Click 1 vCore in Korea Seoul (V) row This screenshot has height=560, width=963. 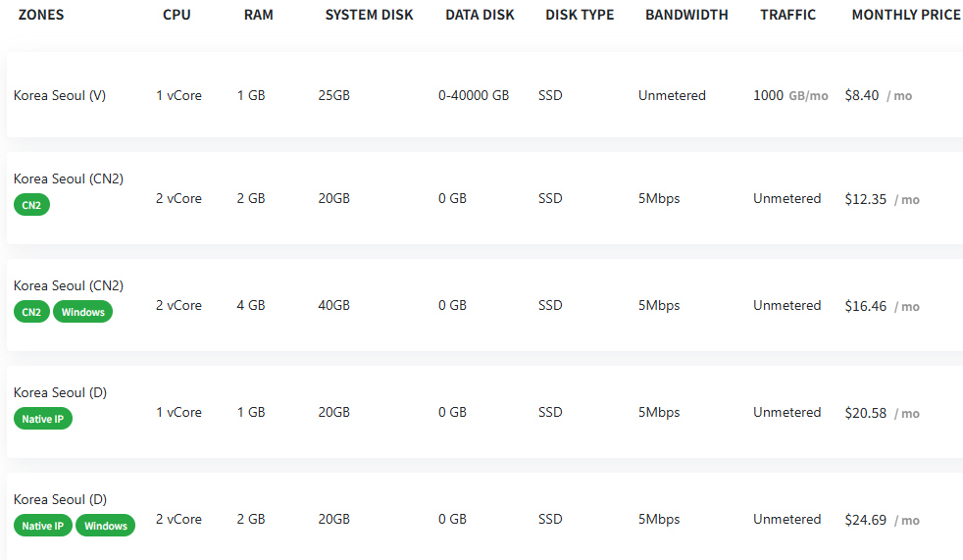[x=178, y=96]
